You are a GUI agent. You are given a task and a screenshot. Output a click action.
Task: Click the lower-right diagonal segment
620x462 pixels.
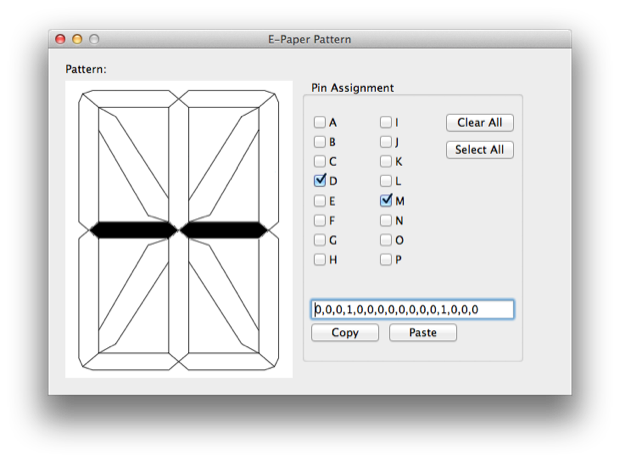point(224,294)
